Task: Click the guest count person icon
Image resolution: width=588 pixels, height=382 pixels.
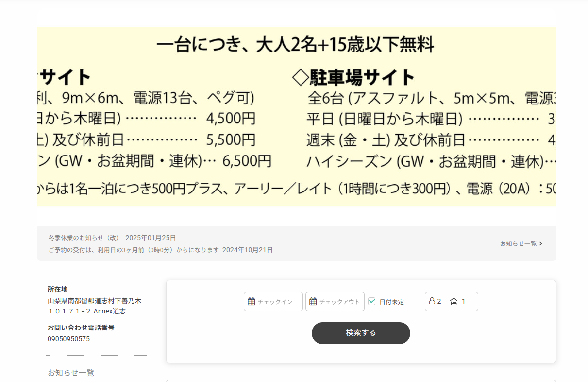Action: click(x=432, y=301)
